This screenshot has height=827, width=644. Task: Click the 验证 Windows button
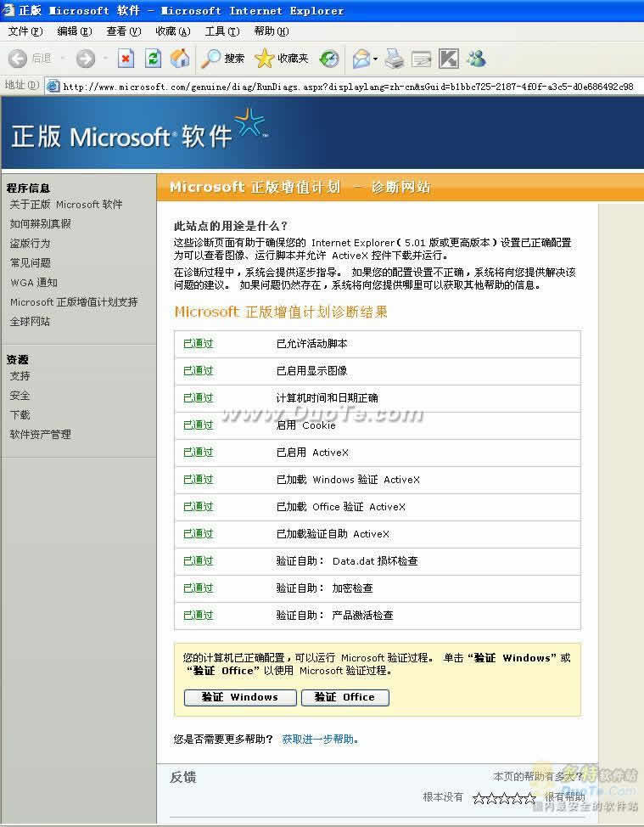click(240, 697)
